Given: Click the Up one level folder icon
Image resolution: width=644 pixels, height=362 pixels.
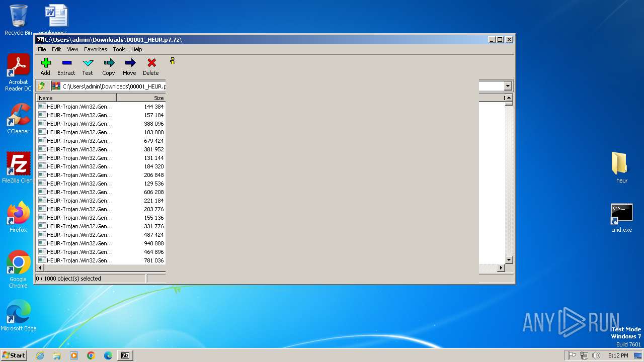Looking at the screenshot, I should click(42, 86).
